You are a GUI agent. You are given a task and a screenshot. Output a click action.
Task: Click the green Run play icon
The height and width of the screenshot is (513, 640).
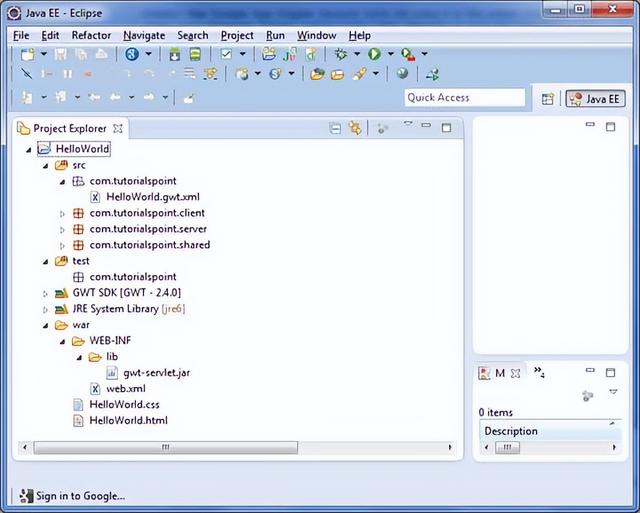[x=374, y=54]
